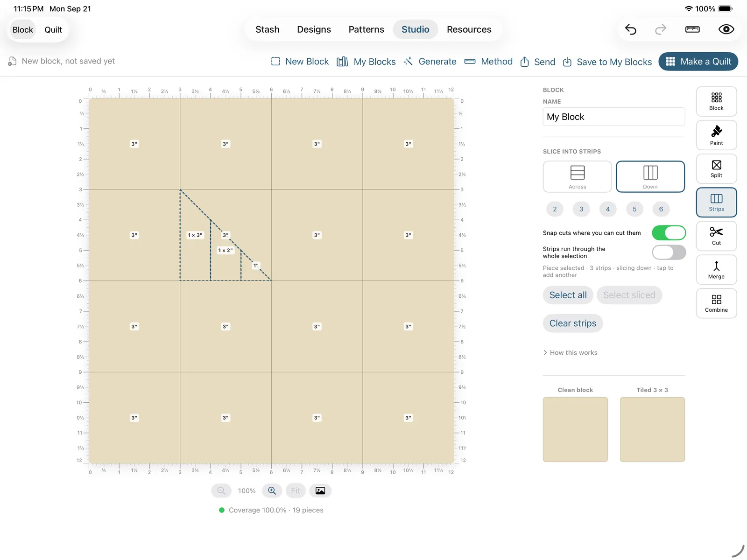The image size is (747, 560).
Task: Click the undo arrow
Action: [x=631, y=29]
